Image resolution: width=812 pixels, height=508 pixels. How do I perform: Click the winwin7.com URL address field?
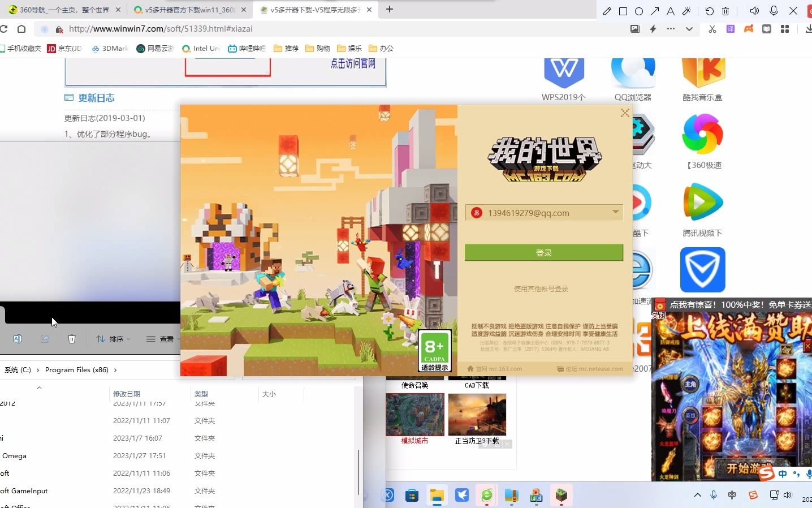click(x=161, y=29)
